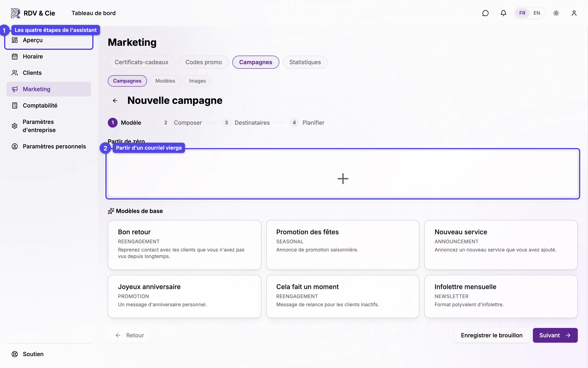Image resolution: width=588 pixels, height=368 pixels.
Task: Open the chat messages icon
Action: click(485, 13)
